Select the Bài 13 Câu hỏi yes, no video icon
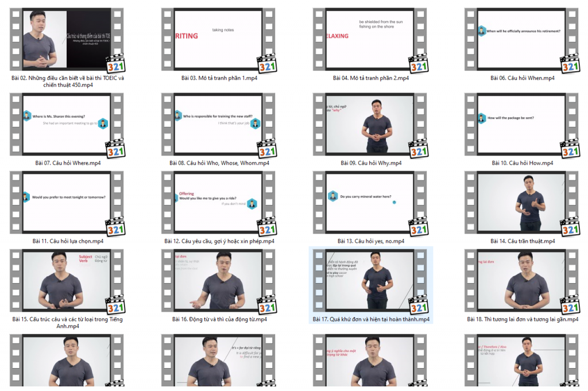 pyautogui.click(x=370, y=203)
